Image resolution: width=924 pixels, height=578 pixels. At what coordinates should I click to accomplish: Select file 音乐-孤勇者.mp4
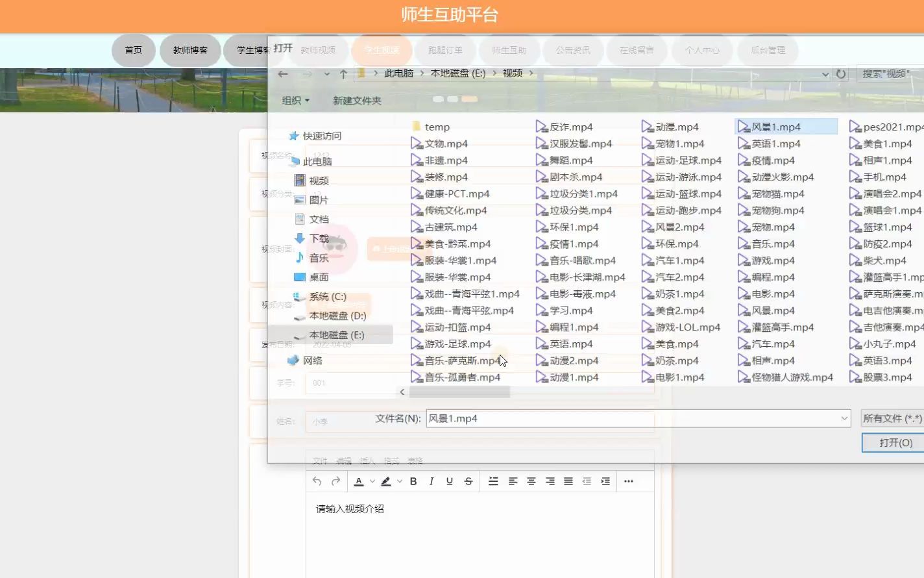[x=456, y=377]
